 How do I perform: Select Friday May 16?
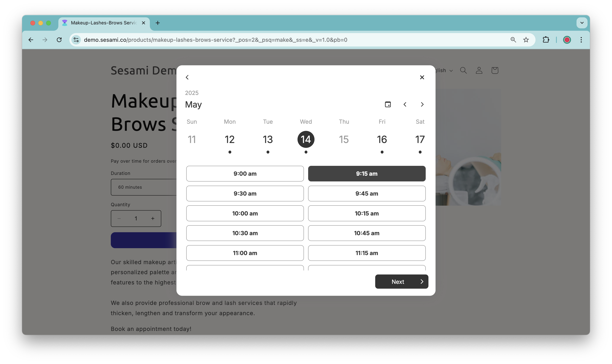point(382,139)
